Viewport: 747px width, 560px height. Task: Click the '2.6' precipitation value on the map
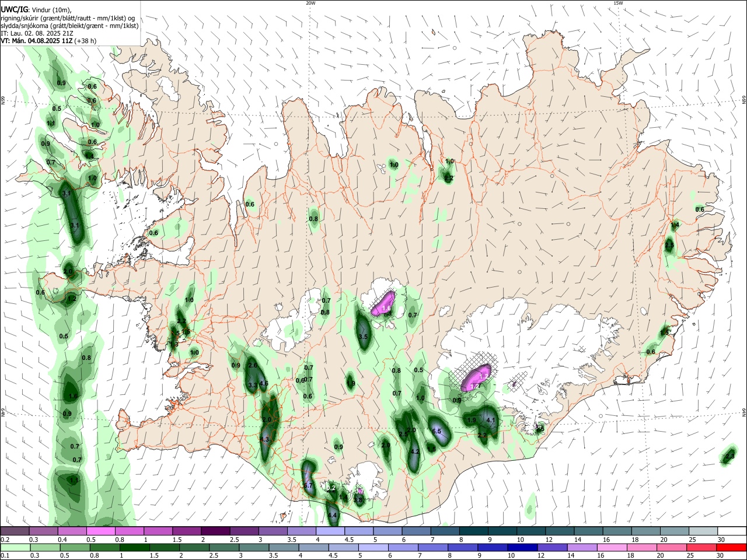tap(253, 366)
